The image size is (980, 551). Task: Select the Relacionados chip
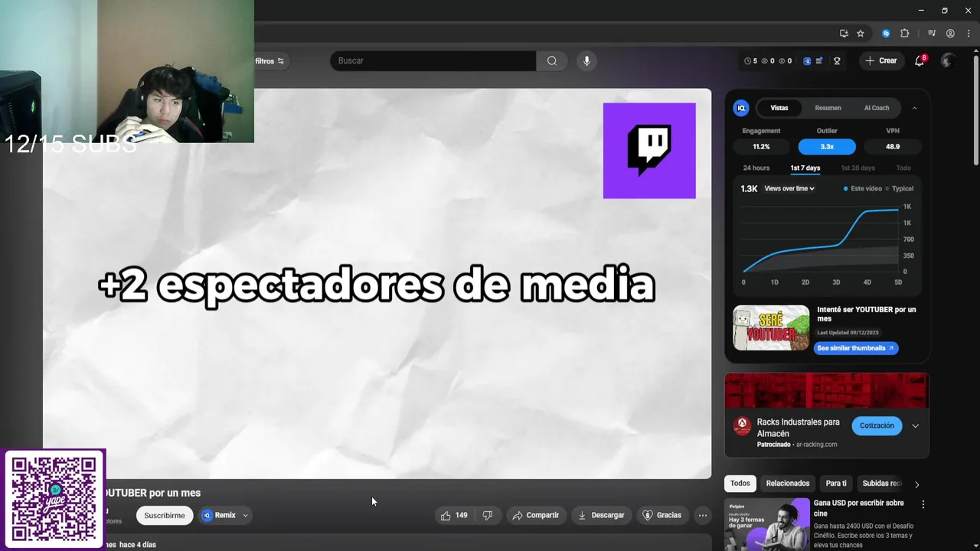tap(788, 484)
